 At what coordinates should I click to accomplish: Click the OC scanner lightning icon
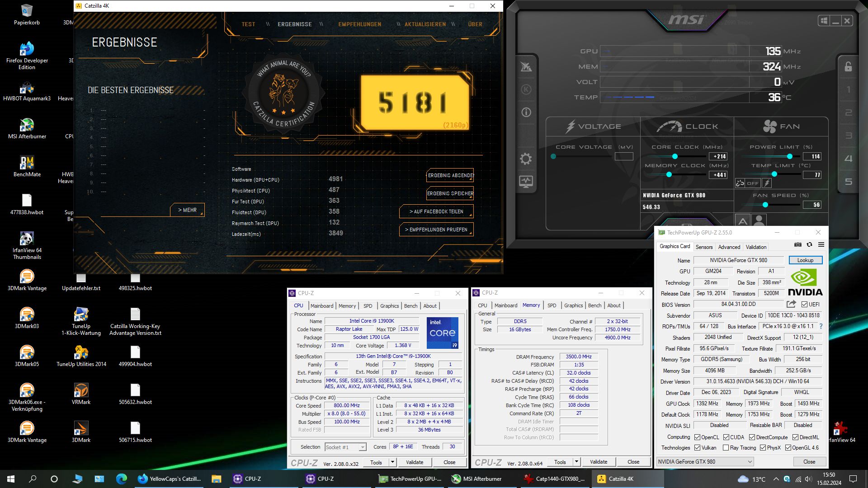click(767, 183)
